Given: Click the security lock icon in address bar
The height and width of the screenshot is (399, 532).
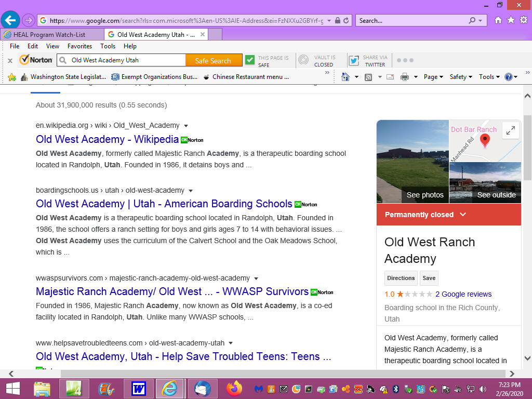Looking at the screenshot, I should (338, 20).
